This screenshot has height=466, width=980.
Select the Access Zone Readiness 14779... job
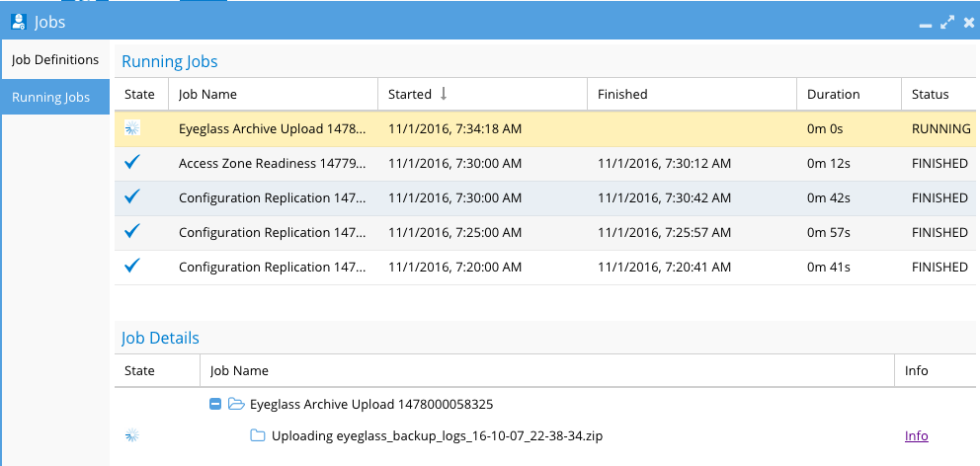(545, 164)
